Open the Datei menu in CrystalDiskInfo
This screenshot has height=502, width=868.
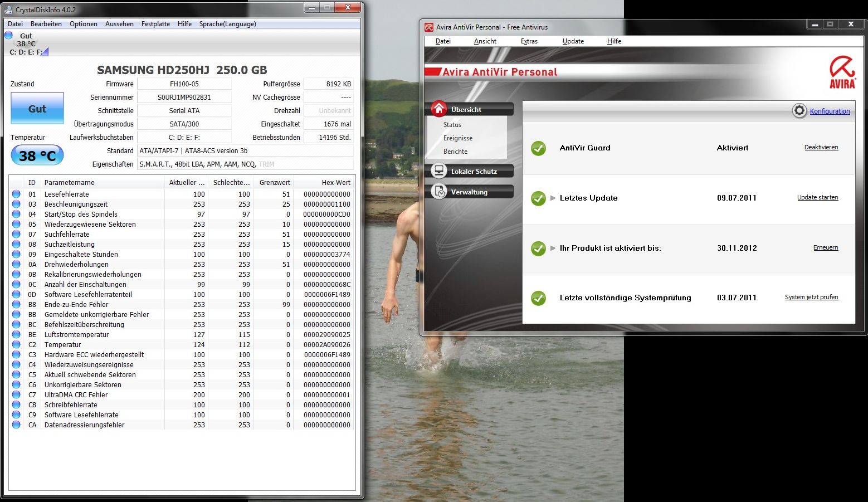pyautogui.click(x=16, y=24)
